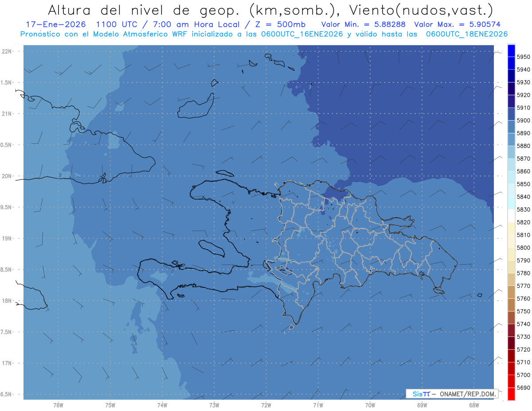
Task: Click the '5800' colorbar value
Action: [x=523, y=247]
